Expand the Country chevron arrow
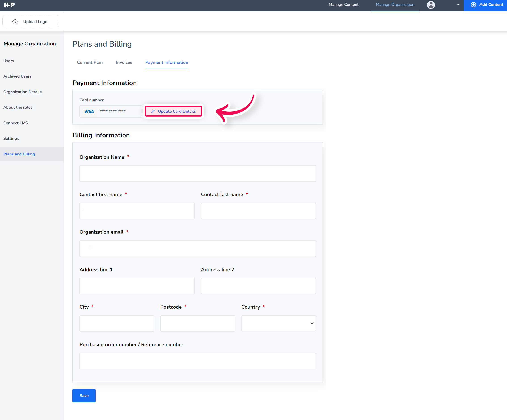This screenshot has height=420, width=507. (312, 323)
